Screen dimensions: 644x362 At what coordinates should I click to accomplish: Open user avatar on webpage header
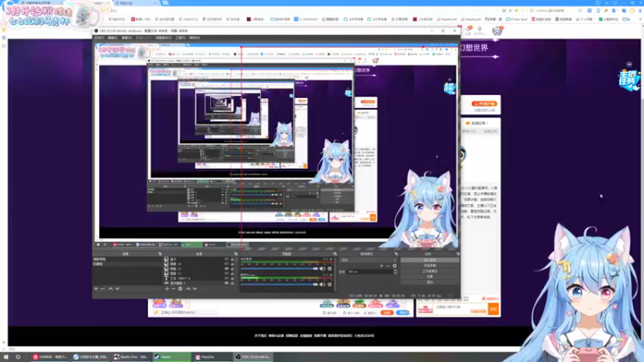(497, 31)
